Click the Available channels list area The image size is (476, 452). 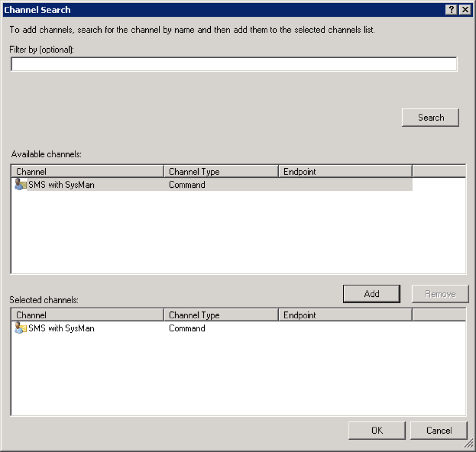tap(236, 231)
